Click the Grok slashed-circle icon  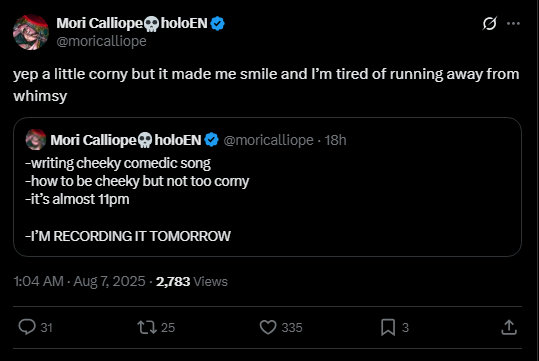coord(489,23)
